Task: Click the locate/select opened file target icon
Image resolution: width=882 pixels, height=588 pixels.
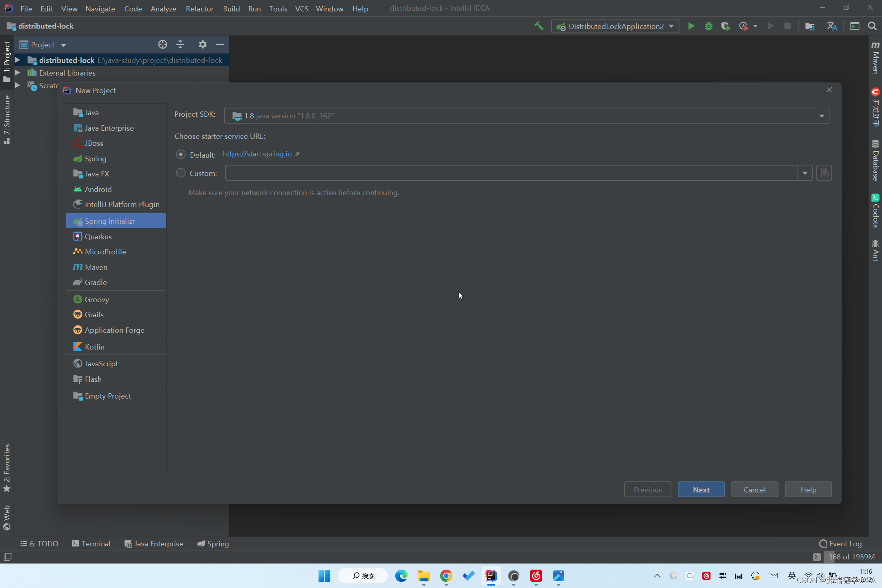Action: [163, 45]
